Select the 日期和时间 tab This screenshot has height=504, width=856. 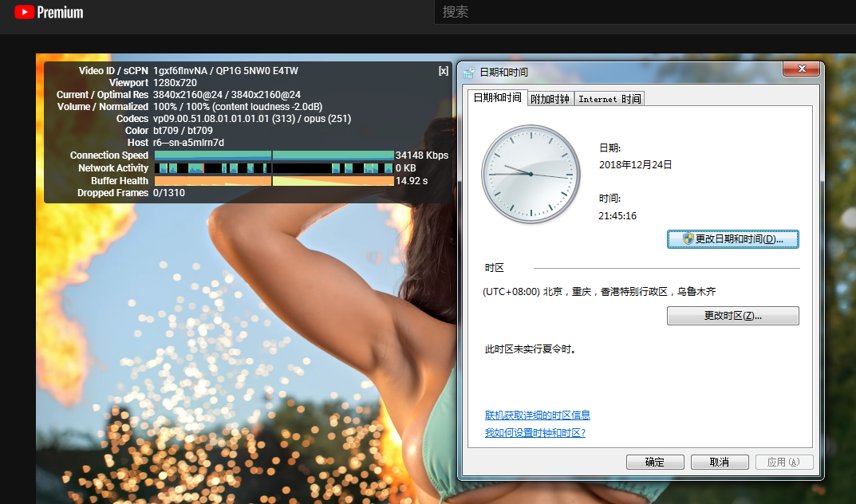click(497, 98)
